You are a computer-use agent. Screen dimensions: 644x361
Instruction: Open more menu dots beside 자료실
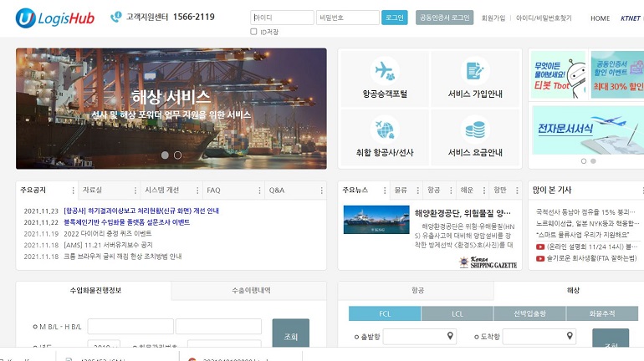tap(135, 191)
